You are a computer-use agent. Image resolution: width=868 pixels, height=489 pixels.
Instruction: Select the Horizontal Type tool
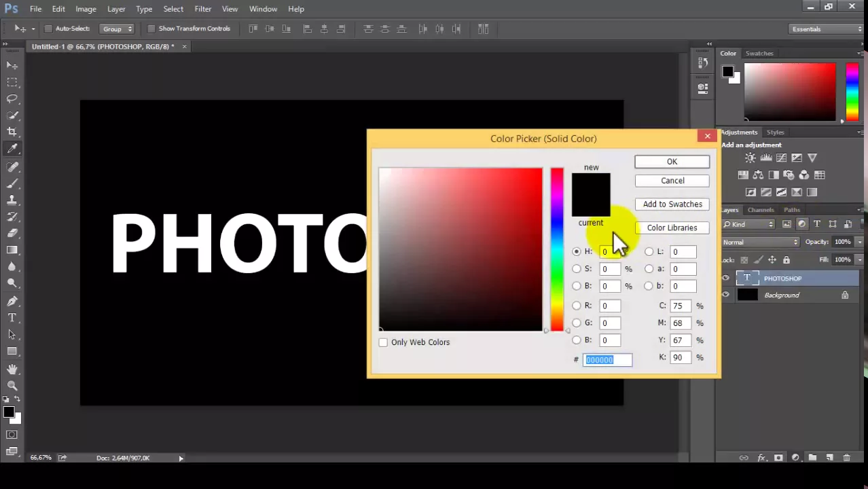tap(12, 318)
